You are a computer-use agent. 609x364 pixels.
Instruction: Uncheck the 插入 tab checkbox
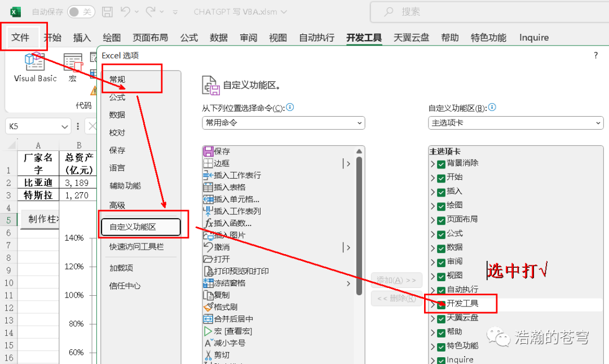click(441, 193)
